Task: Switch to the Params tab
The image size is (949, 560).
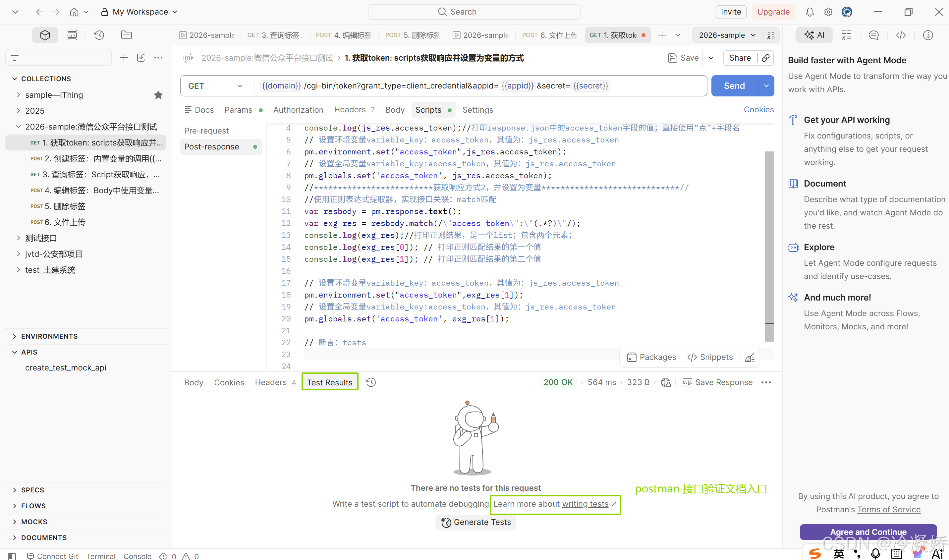Action: point(244,110)
